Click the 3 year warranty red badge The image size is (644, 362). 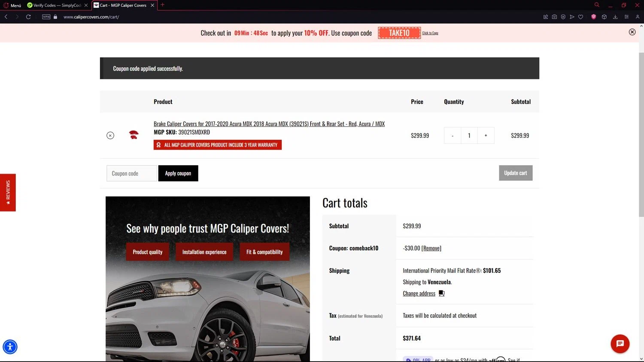218,145
